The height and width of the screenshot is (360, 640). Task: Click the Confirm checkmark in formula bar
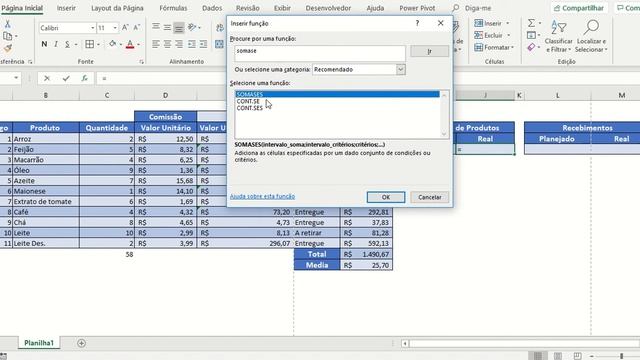[66, 78]
